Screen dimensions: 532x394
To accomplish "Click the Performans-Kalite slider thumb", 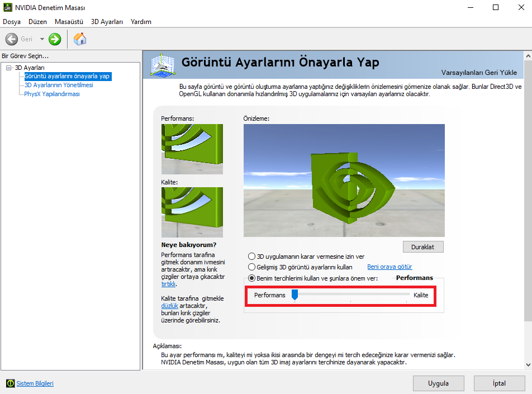I will (x=295, y=295).
